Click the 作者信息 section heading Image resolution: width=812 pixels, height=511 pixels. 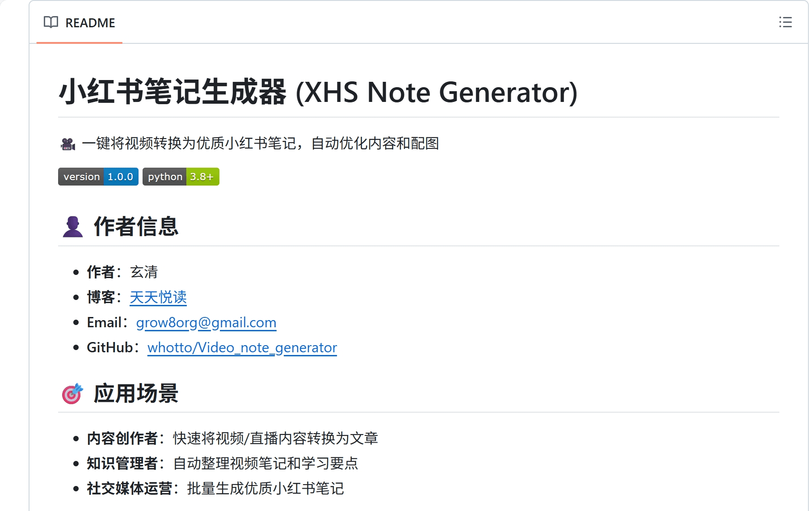click(x=136, y=227)
